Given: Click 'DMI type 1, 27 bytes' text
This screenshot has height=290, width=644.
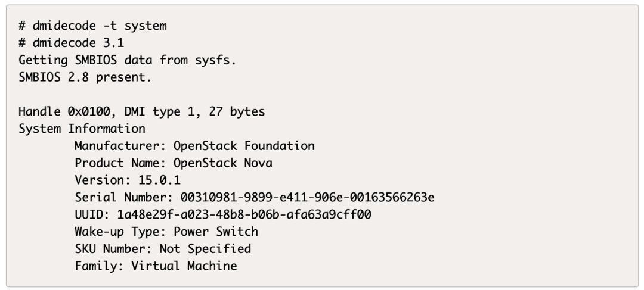Looking at the screenshot, I should point(194,111).
